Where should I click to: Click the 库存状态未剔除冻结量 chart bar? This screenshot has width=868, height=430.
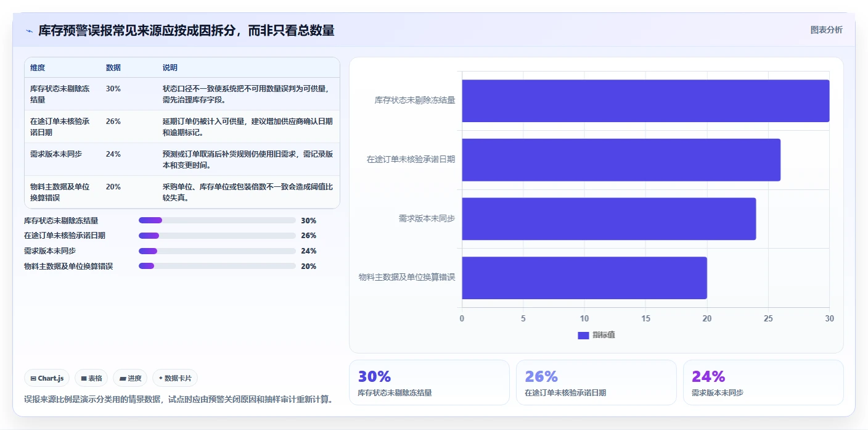click(x=645, y=101)
